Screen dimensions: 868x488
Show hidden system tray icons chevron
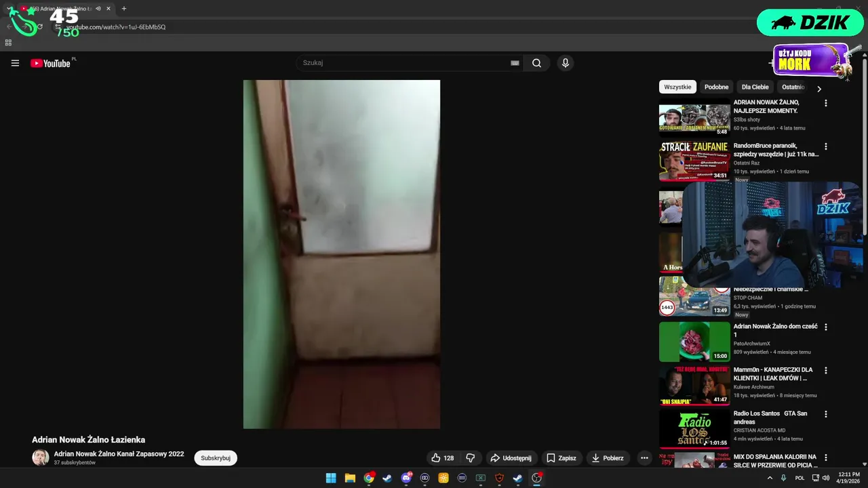(770, 478)
